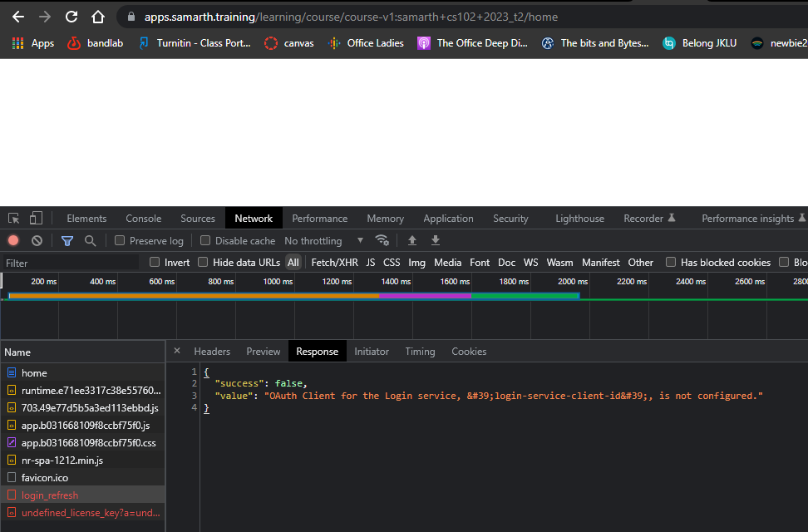Open network search magnifier icon
Image resolution: width=808 pixels, height=532 pixels.
[x=90, y=241]
